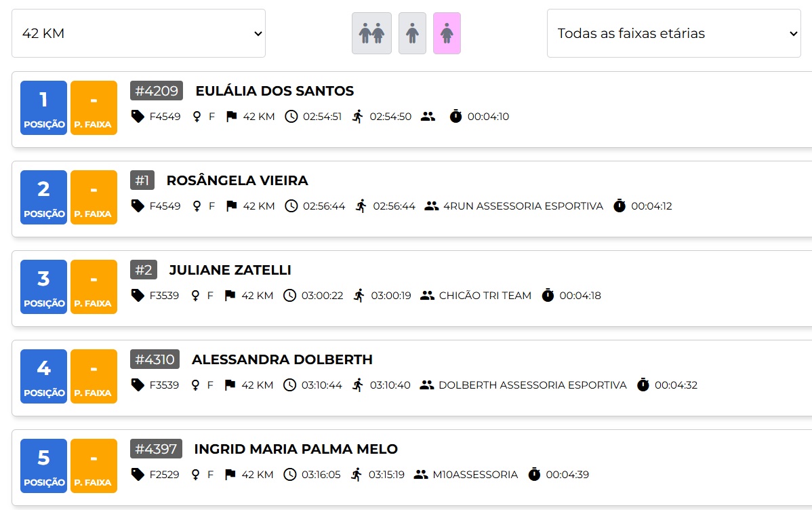Open runner name EULÁLIA DOS SANTOS
This screenshot has height=510, width=812.
tap(275, 91)
